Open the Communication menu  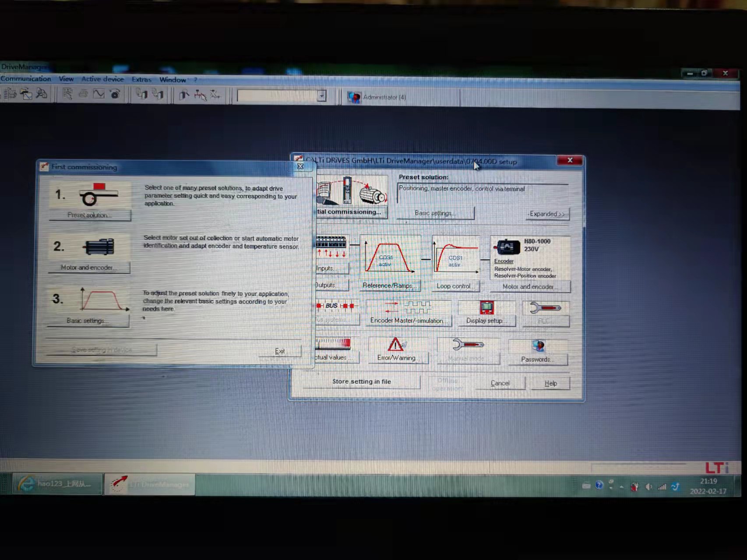point(26,79)
